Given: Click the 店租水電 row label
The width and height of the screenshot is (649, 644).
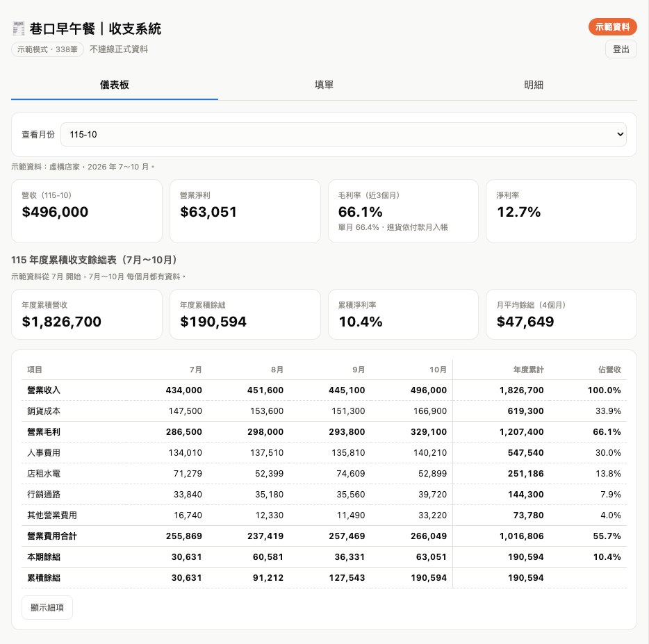Looking at the screenshot, I should (44, 474).
